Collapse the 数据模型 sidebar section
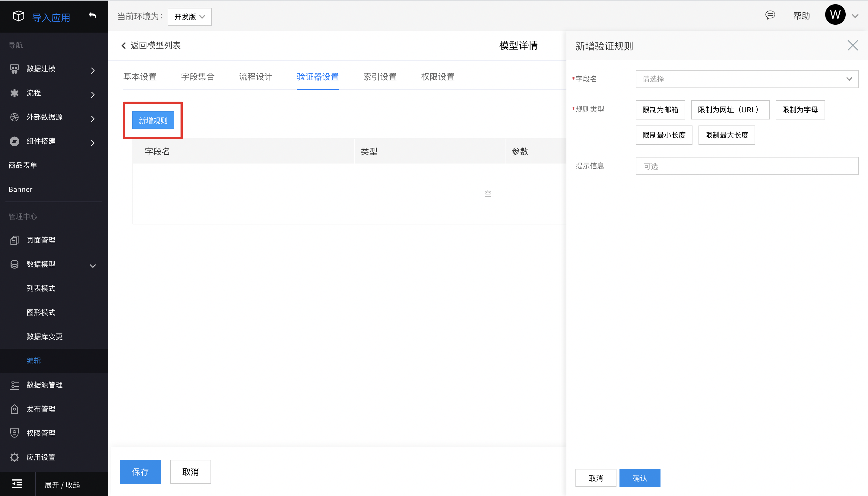Screen dimensions: 868x496 coord(93,266)
